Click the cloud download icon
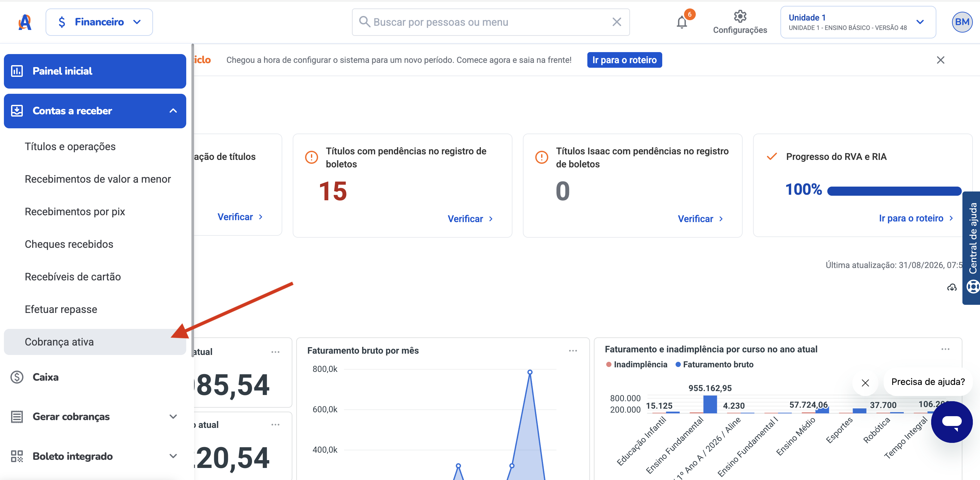980x480 pixels. click(x=951, y=288)
